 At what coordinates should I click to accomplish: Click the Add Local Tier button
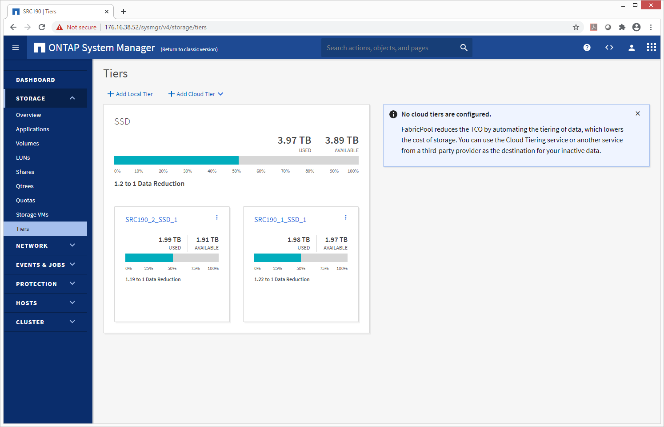130,94
